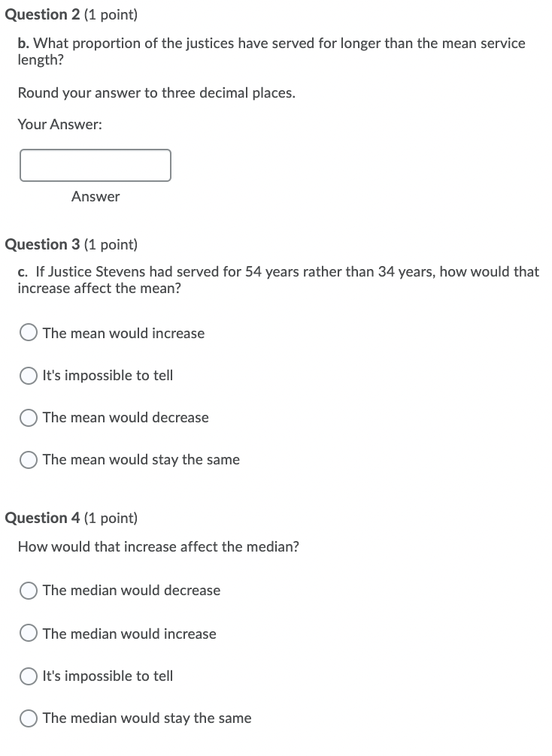The height and width of the screenshot is (756, 552).
Task: Select "The mean would stay the same" option
Action: pos(28,459)
